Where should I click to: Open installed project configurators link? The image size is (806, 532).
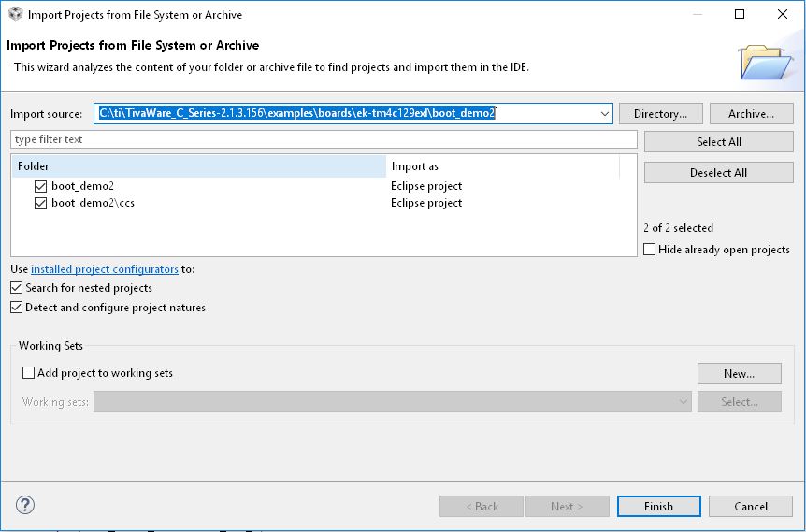pos(105,269)
